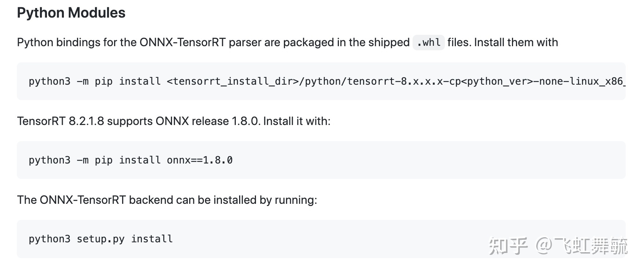Viewport: 644px width, 272px height.
Task: Click the onnx==1.8.0 install command
Action: 131,160
